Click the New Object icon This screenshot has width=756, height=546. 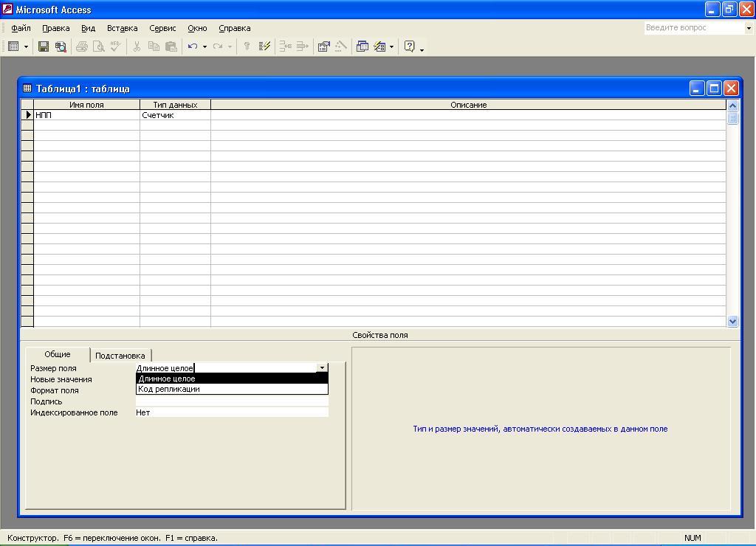[x=379, y=46]
